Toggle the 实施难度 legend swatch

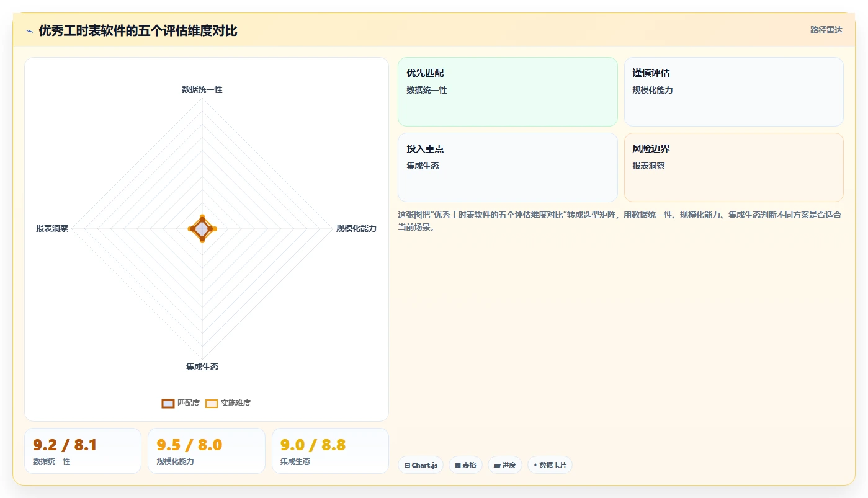click(x=212, y=403)
